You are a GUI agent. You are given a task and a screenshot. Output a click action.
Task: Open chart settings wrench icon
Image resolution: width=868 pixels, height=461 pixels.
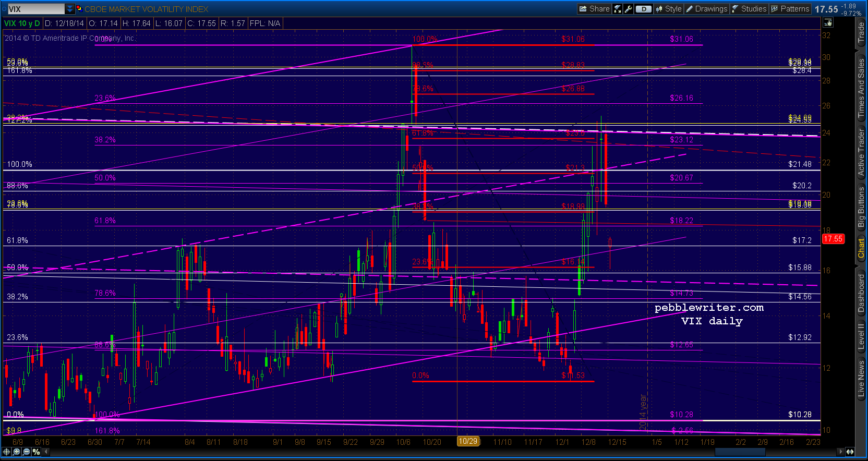629,9
